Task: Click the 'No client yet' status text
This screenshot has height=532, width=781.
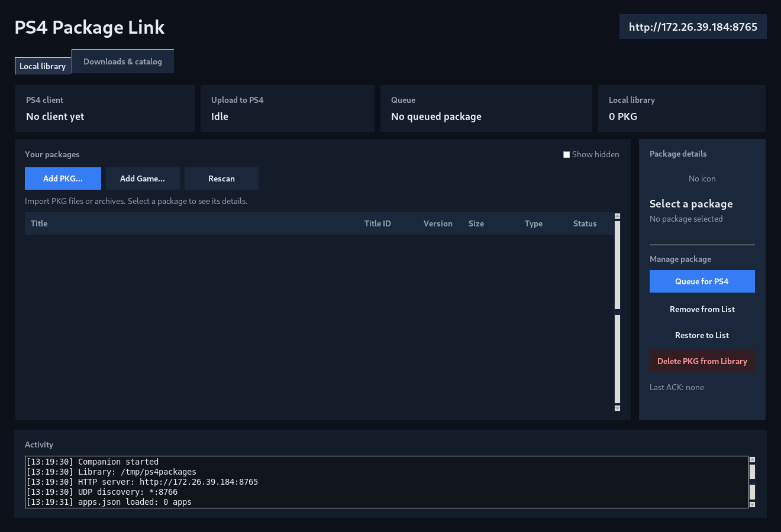Action: click(x=55, y=116)
